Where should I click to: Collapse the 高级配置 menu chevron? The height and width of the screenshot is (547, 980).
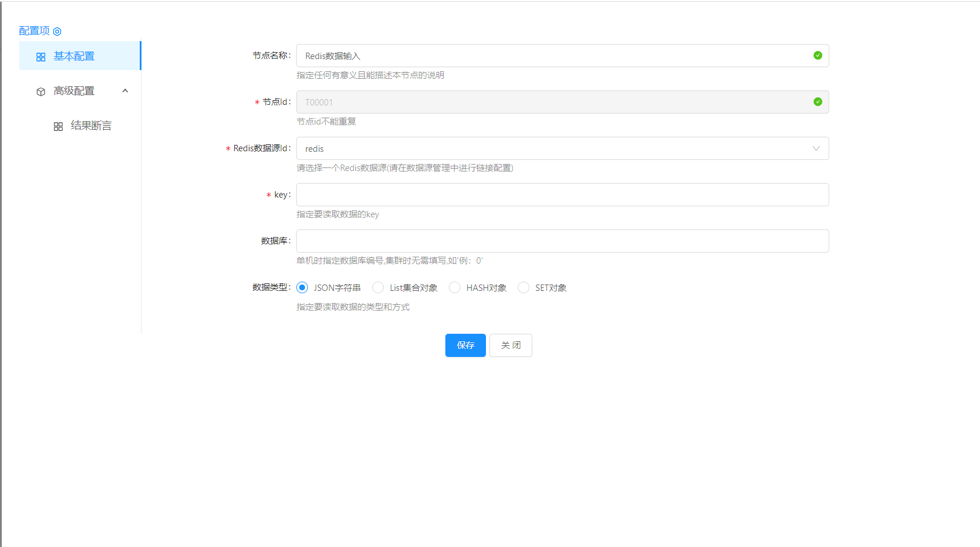125,91
